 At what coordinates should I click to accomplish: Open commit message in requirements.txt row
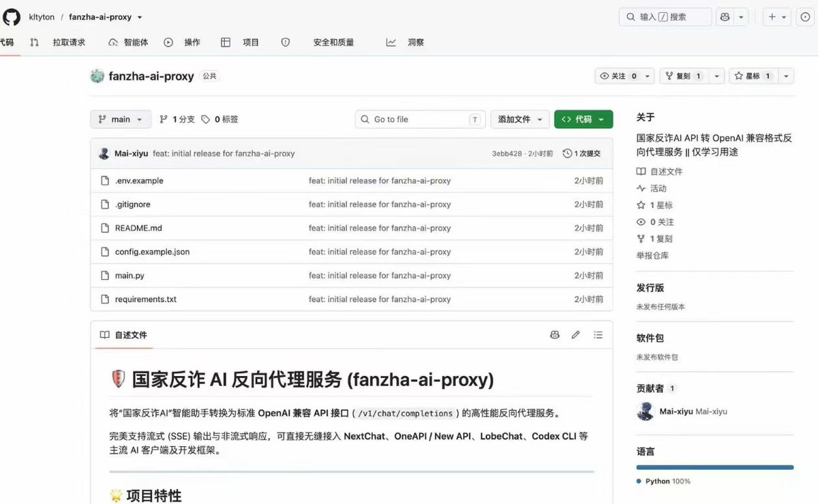pos(380,299)
